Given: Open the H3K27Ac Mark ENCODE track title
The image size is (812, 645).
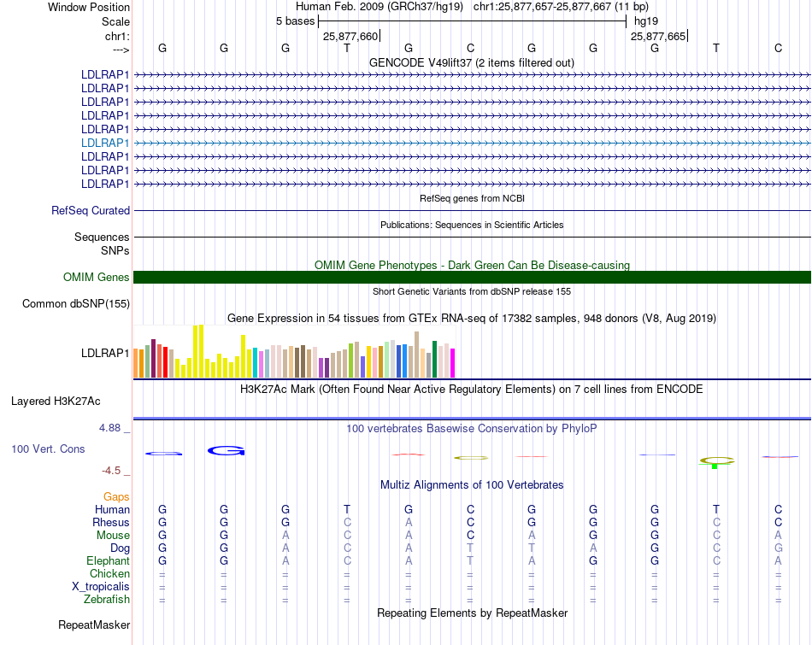Looking at the screenshot, I should [x=472, y=390].
